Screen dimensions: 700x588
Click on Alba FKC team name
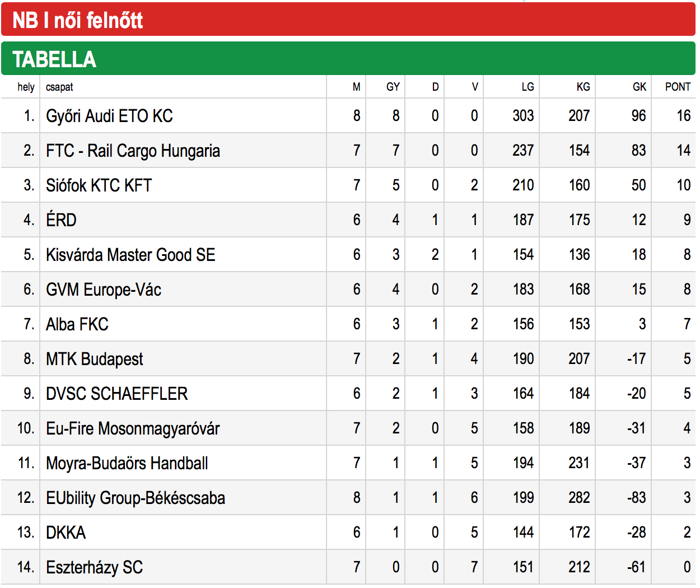click(x=77, y=324)
